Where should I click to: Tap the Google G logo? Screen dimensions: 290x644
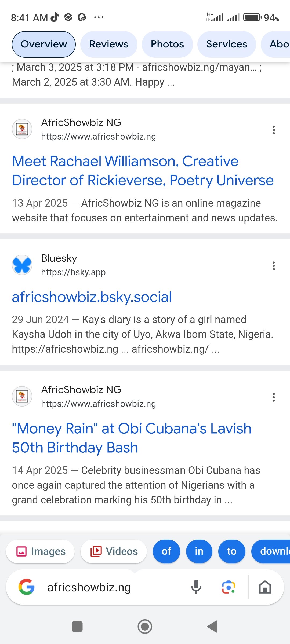click(27, 587)
